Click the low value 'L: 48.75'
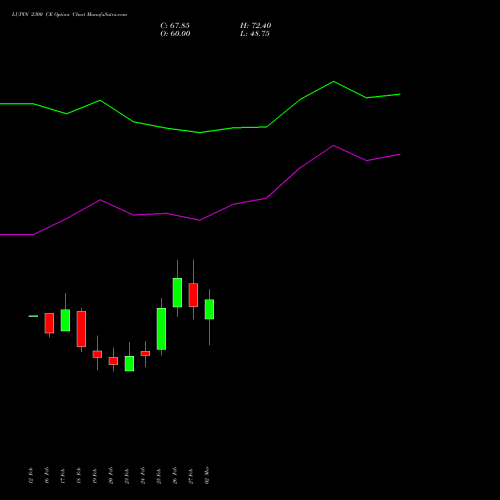 (x=255, y=34)
